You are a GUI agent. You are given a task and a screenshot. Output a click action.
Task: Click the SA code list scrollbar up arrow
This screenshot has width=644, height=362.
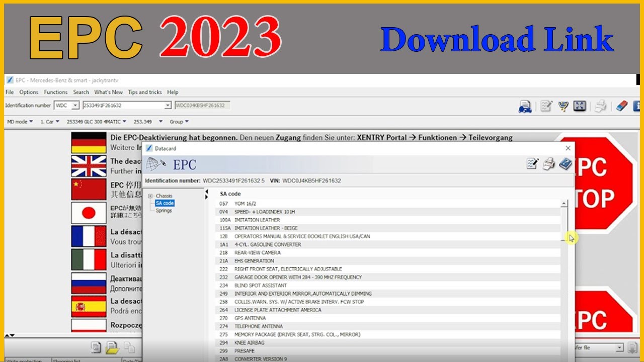click(x=564, y=204)
